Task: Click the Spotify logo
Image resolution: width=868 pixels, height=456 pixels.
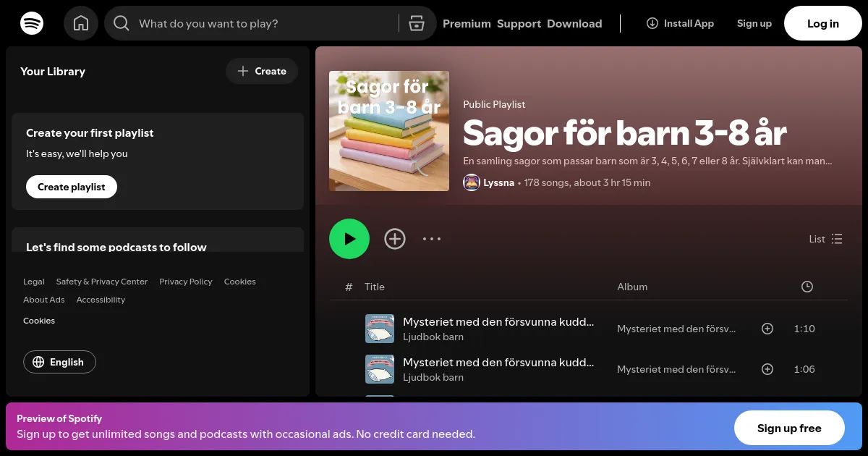Action: 32,23
